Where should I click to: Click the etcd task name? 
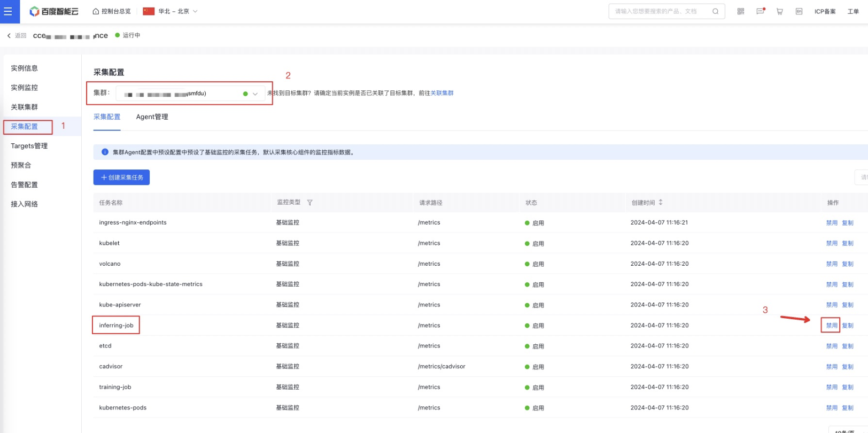click(x=105, y=346)
